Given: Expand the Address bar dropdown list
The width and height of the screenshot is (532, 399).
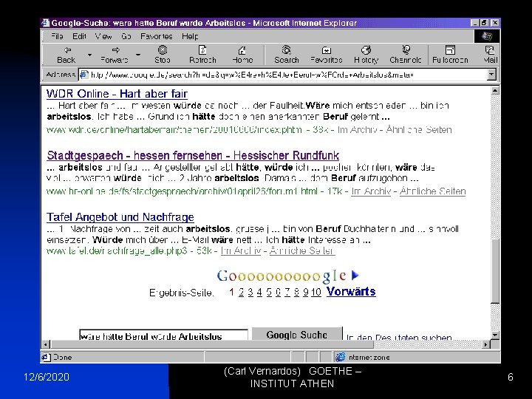Looking at the screenshot, I should click(x=491, y=75).
